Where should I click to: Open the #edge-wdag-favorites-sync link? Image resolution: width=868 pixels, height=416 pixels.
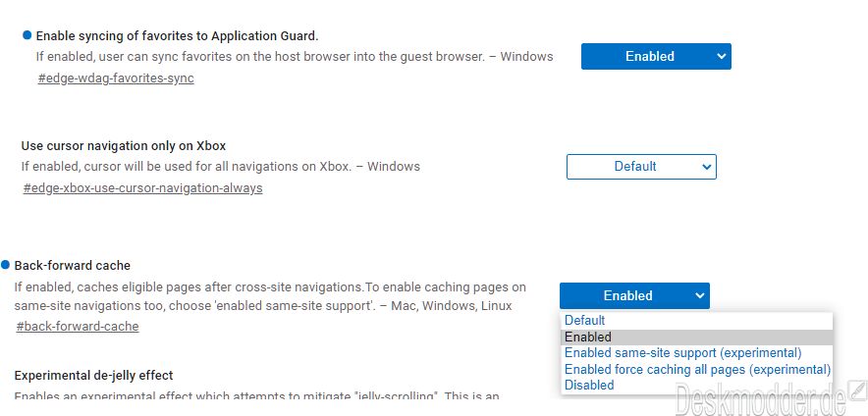click(115, 78)
